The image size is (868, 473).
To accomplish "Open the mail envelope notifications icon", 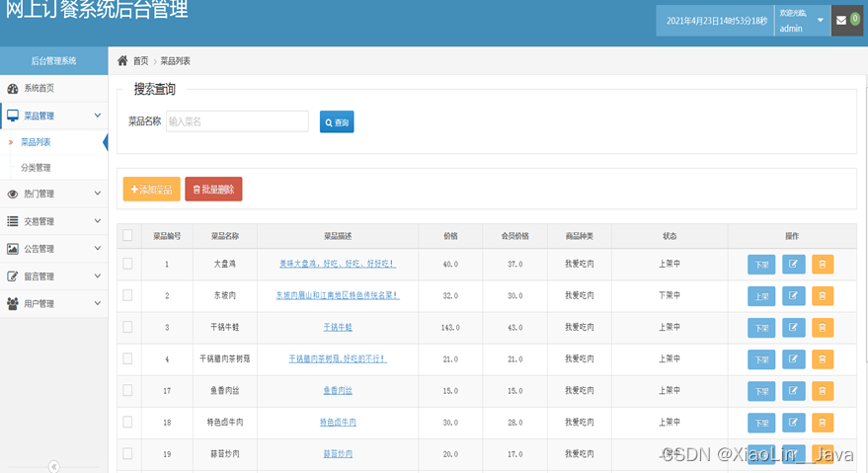I will 841,21.
